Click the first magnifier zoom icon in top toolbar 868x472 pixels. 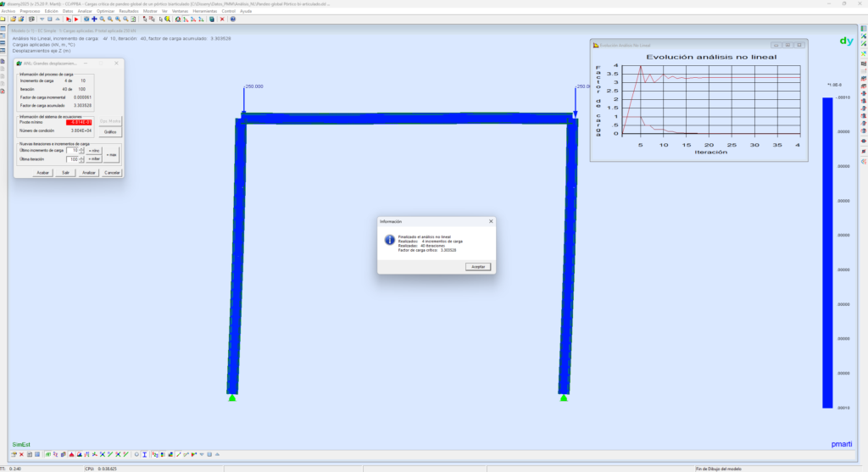(x=102, y=19)
